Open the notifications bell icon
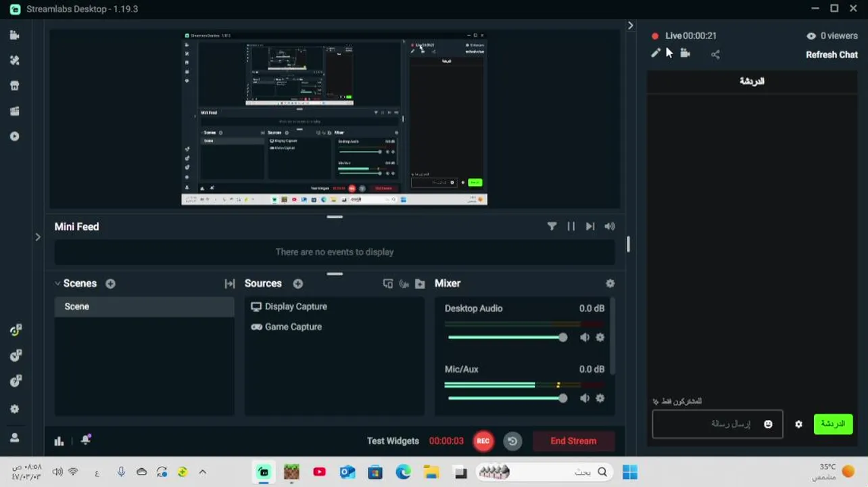Screen dimensions: 868x487 pos(86,440)
